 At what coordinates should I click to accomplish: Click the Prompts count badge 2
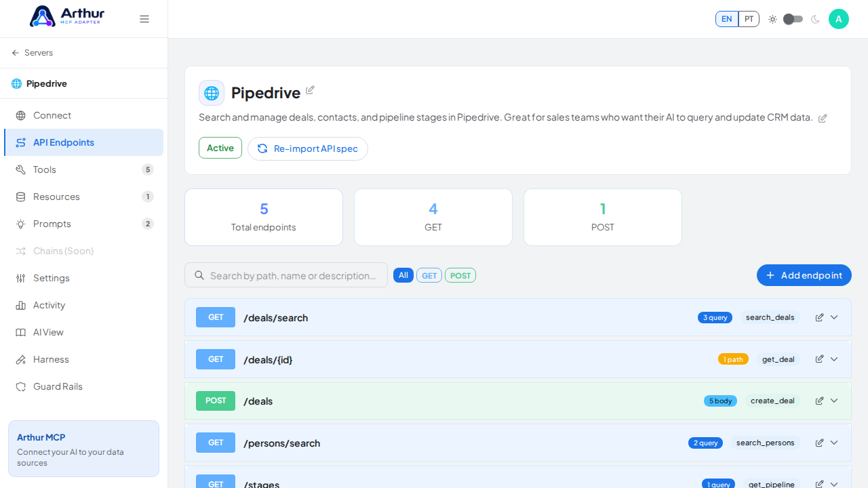pos(148,224)
